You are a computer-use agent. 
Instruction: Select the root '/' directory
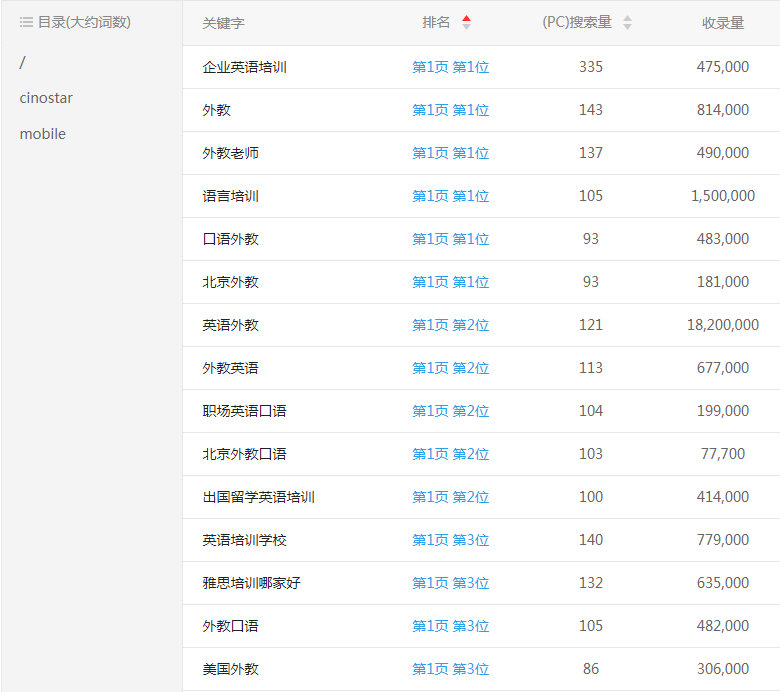[23, 62]
